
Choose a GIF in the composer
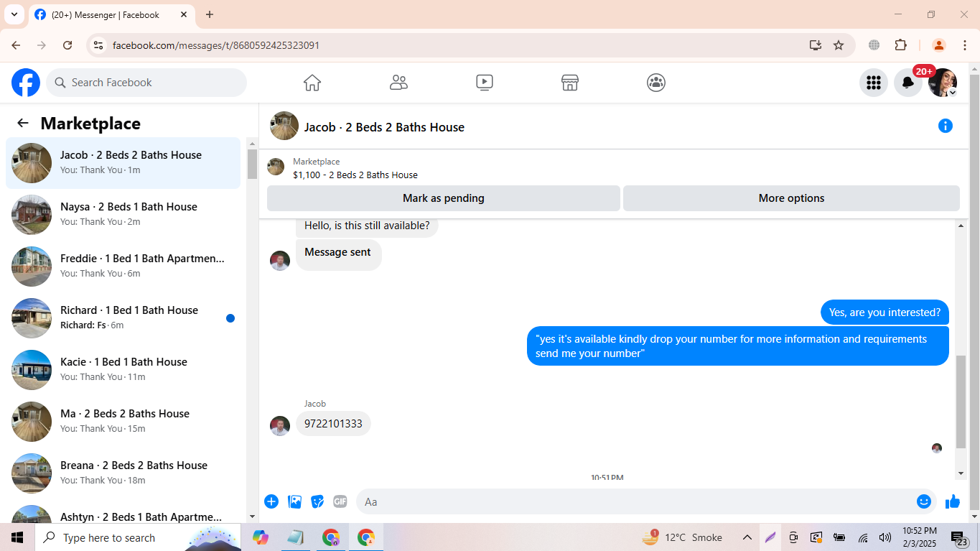340,501
